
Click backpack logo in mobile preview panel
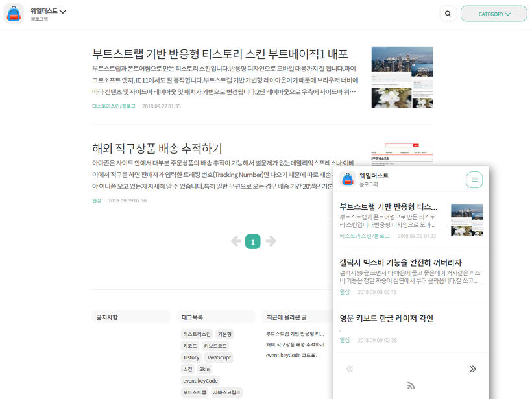(348, 179)
